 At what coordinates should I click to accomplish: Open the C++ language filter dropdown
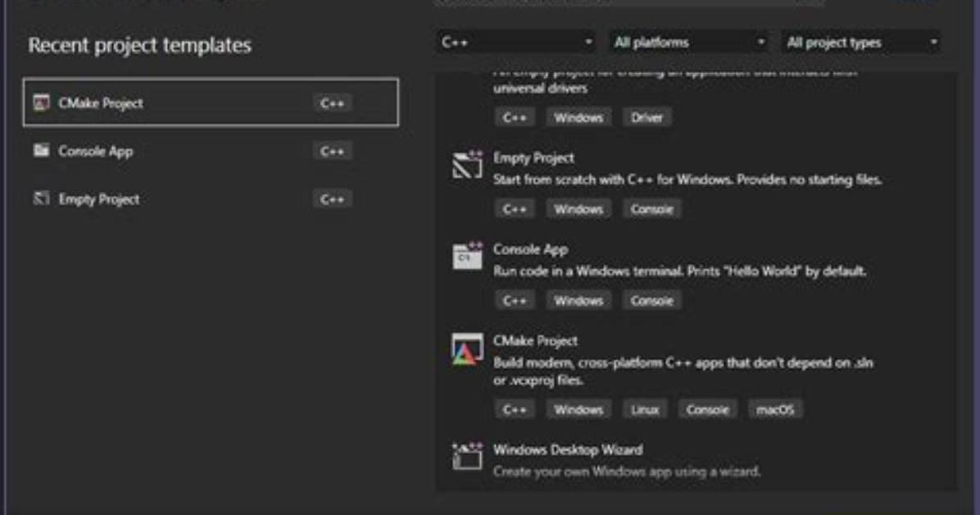[x=515, y=42]
